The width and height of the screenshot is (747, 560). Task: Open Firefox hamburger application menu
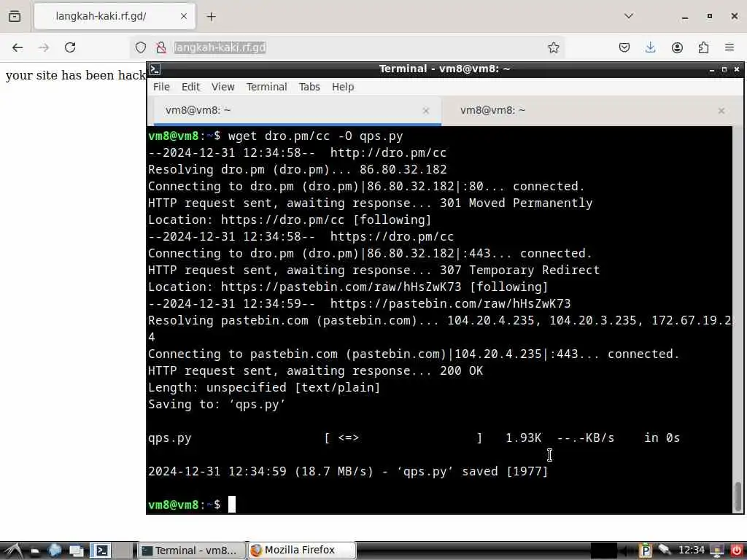(x=729, y=47)
